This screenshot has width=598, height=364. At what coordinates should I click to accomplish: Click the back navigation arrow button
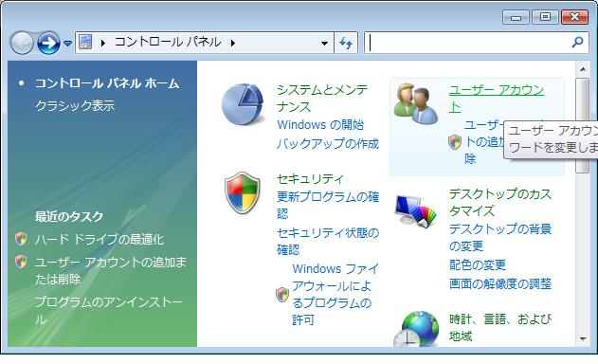coord(22,43)
